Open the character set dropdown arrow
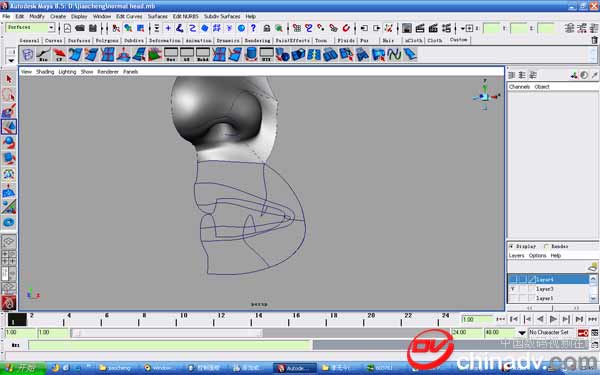Image resolution: width=600 pixels, height=375 pixels. click(x=522, y=333)
